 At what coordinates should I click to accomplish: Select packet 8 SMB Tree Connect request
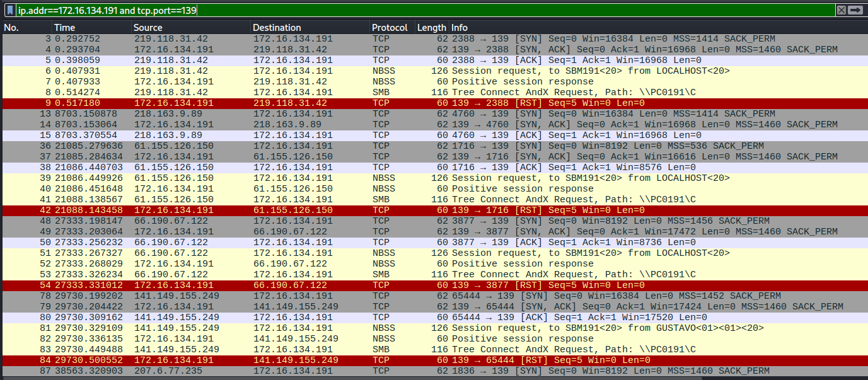click(434, 92)
